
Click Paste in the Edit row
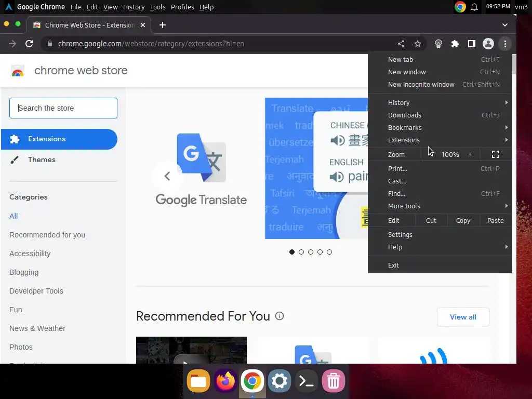pyautogui.click(x=495, y=220)
